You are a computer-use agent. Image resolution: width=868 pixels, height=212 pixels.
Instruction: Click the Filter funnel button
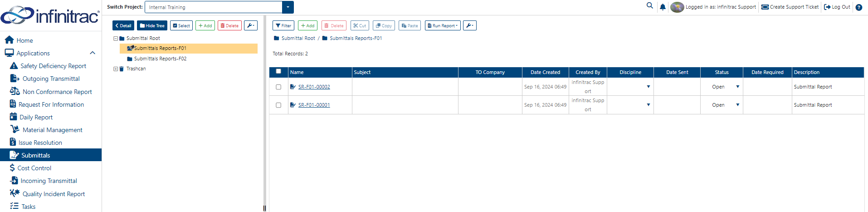283,25
